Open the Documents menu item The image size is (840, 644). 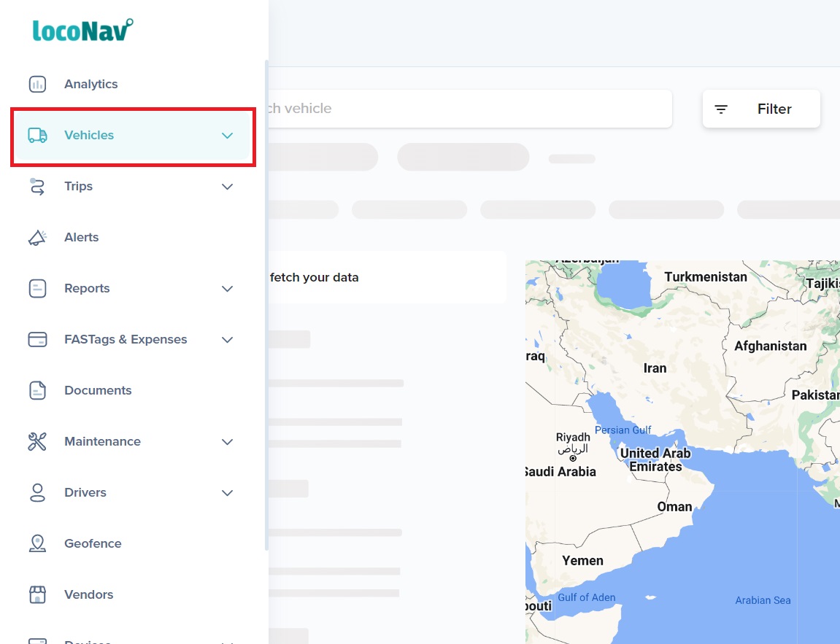(98, 390)
